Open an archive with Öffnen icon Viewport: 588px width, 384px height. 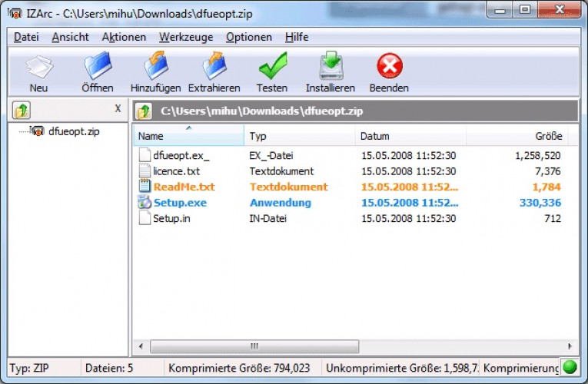[98, 66]
